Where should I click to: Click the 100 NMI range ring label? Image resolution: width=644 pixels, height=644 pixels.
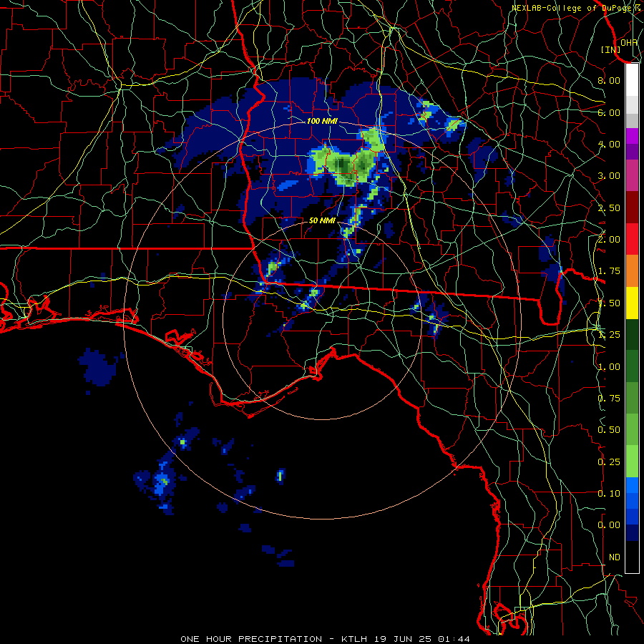(x=322, y=121)
